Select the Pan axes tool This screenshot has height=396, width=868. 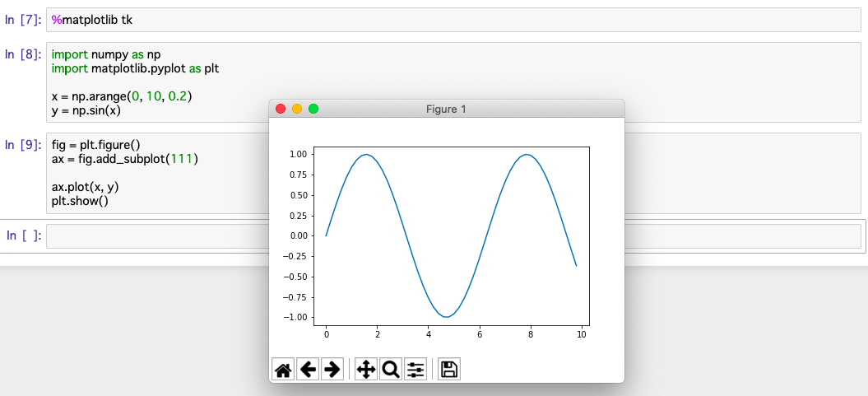coord(366,370)
